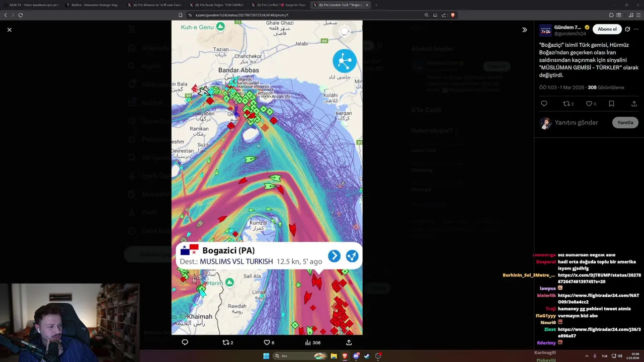Open the Grok icon beside Abone ol
The height and width of the screenshot is (362, 644).
(627, 29)
